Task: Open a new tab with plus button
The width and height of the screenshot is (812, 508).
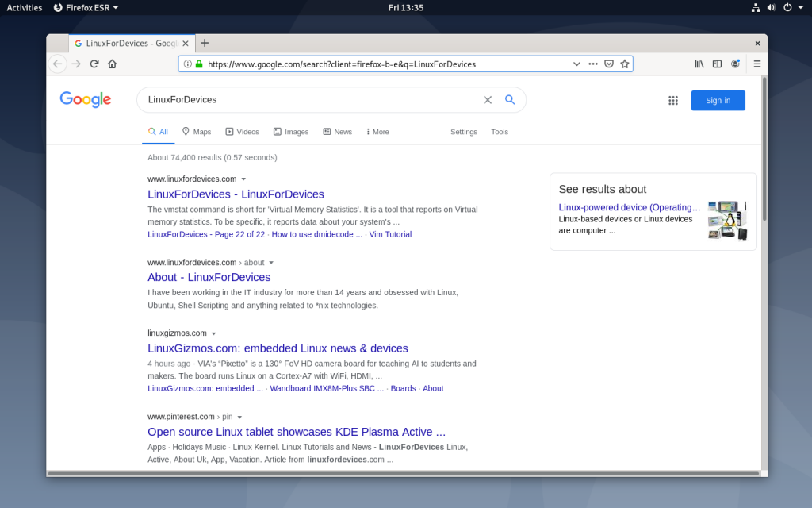Action: click(205, 43)
